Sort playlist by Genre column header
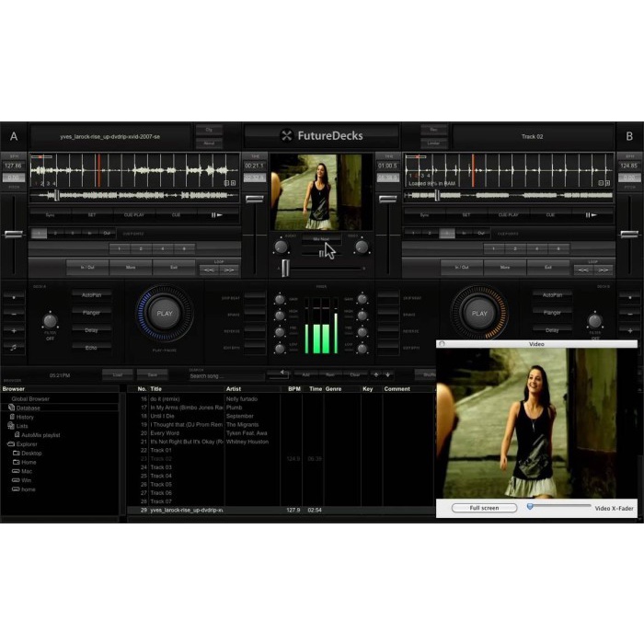Screen dimensions: 644x644 333,388
